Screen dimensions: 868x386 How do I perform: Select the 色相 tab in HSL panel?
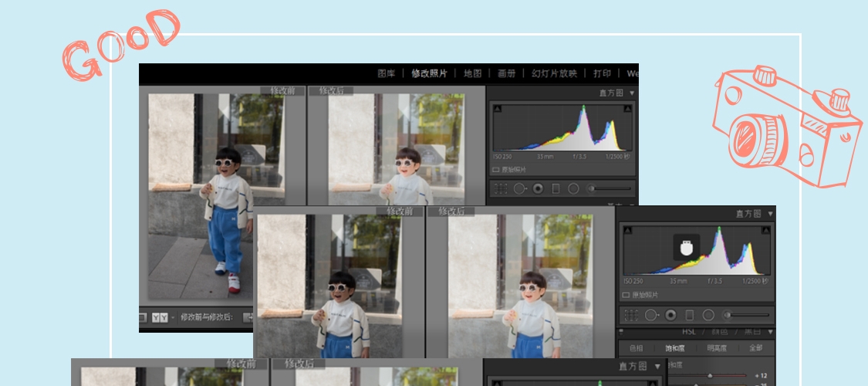[637, 348]
